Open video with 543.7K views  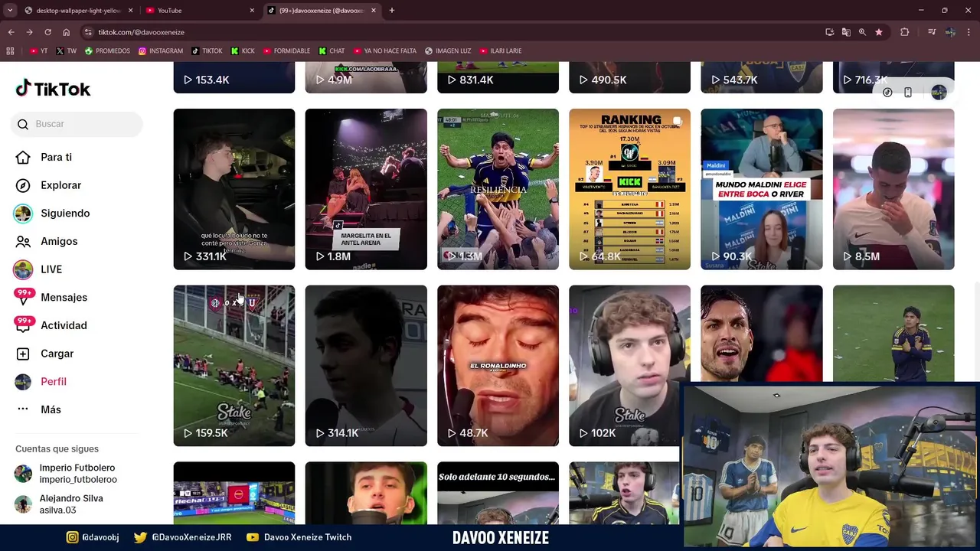[x=762, y=77]
